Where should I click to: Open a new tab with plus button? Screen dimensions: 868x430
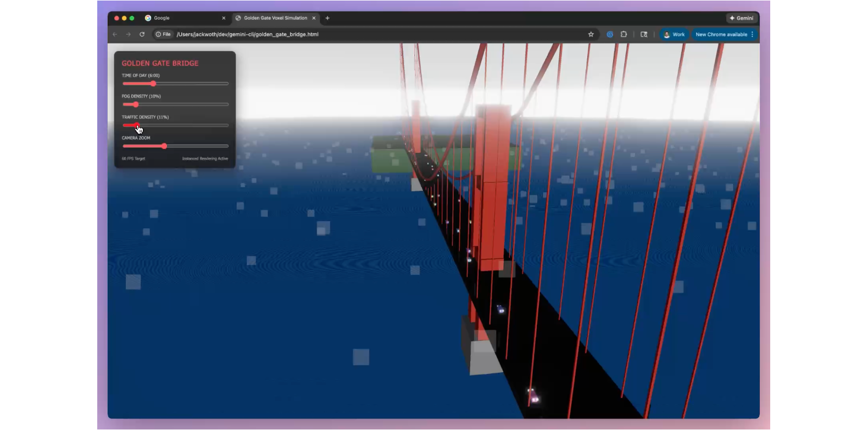(x=327, y=18)
